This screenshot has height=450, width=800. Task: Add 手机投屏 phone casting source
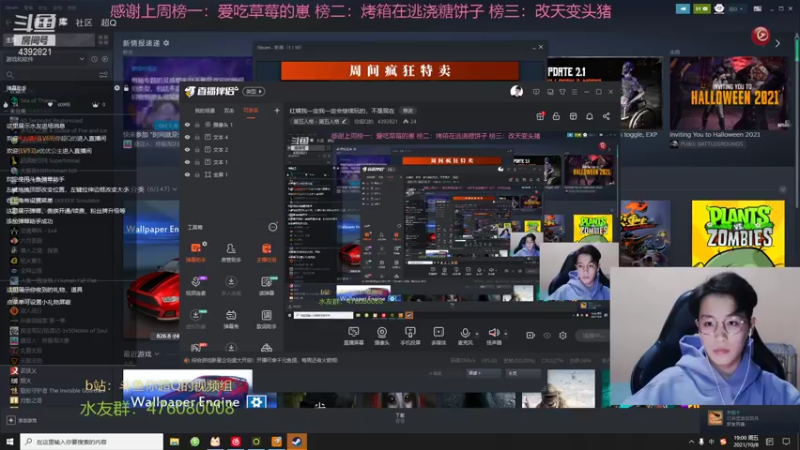(410, 336)
